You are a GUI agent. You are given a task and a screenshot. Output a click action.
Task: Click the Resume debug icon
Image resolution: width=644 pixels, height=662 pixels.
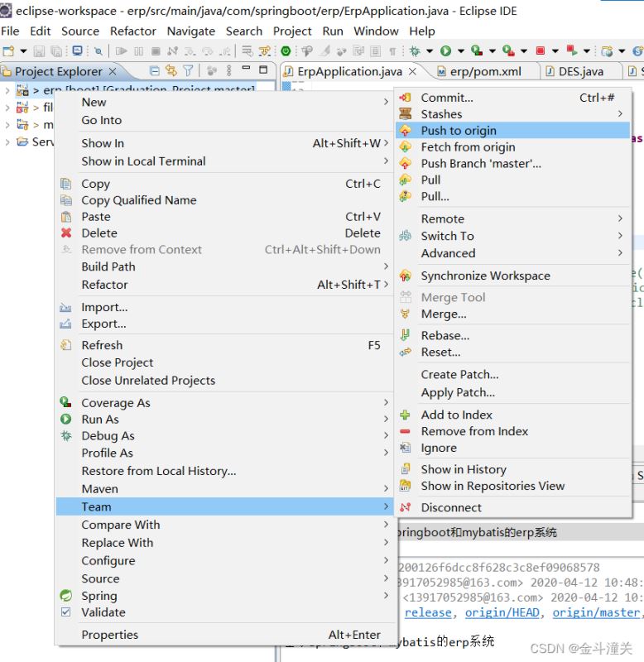click(122, 51)
